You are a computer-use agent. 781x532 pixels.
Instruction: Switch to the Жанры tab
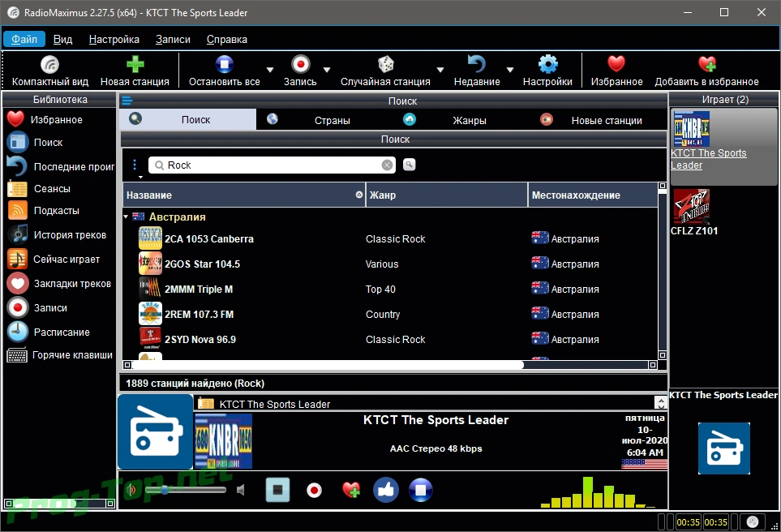pyautogui.click(x=461, y=120)
